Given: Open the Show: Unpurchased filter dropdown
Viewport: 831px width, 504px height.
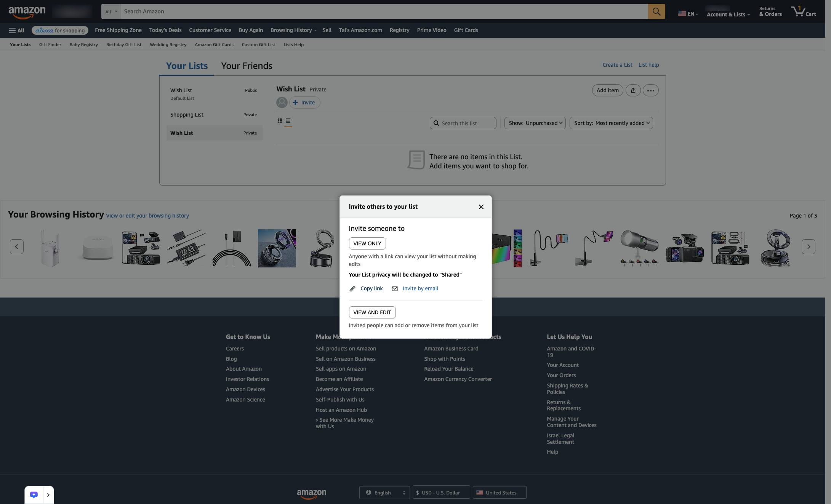Looking at the screenshot, I should 535,123.
